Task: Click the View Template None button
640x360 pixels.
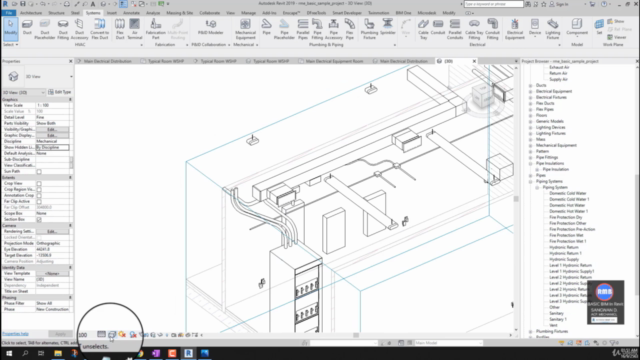Action: pos(52,273)
